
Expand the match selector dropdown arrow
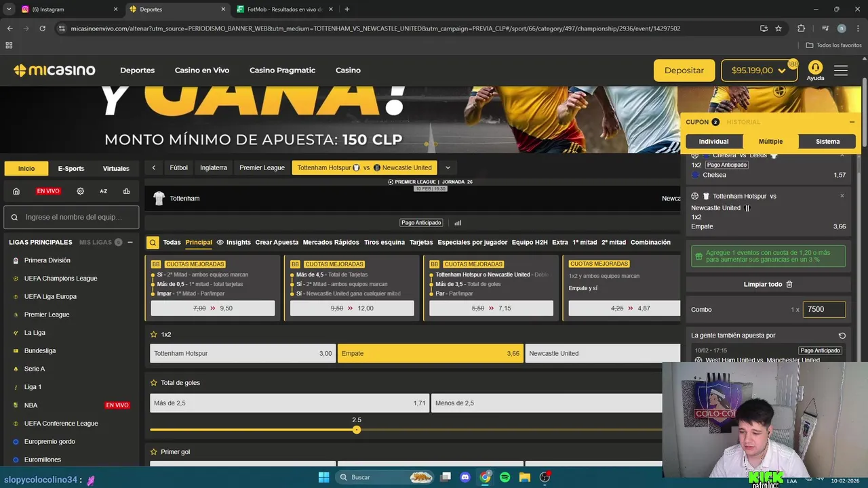[x=448, y=167]
